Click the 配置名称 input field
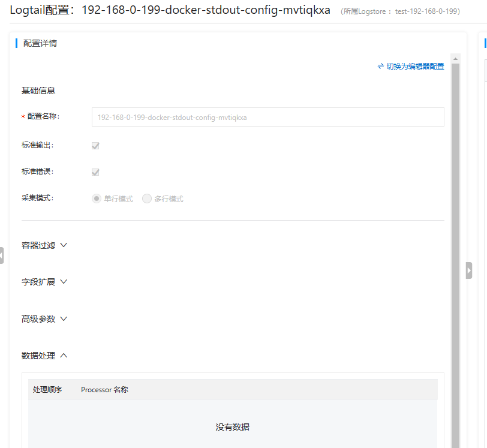 click(x=267, y=117)
